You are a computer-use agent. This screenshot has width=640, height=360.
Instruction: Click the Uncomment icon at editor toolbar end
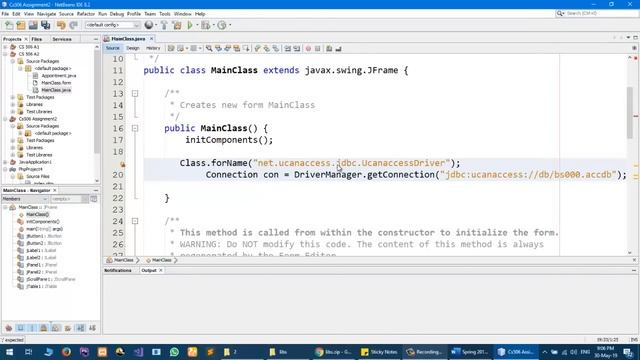click(338, 49)
